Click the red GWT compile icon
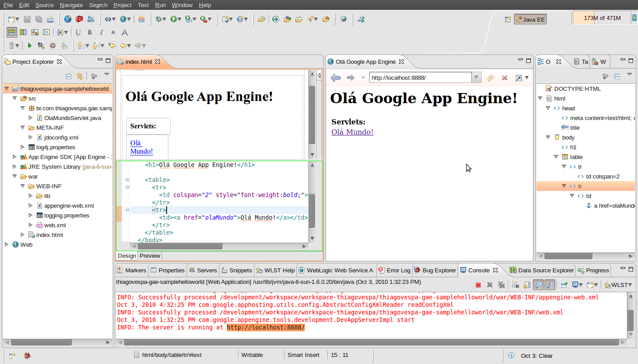Viewport: 638px width, 364px height. pyautogui.click(x=79, y=19)
